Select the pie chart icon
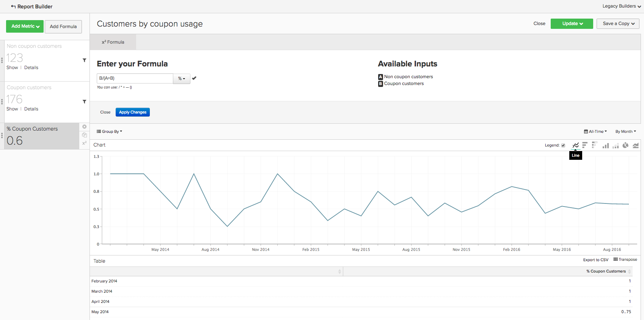The width and height of the screenshot is (644, 320). (x=625, y=145)
